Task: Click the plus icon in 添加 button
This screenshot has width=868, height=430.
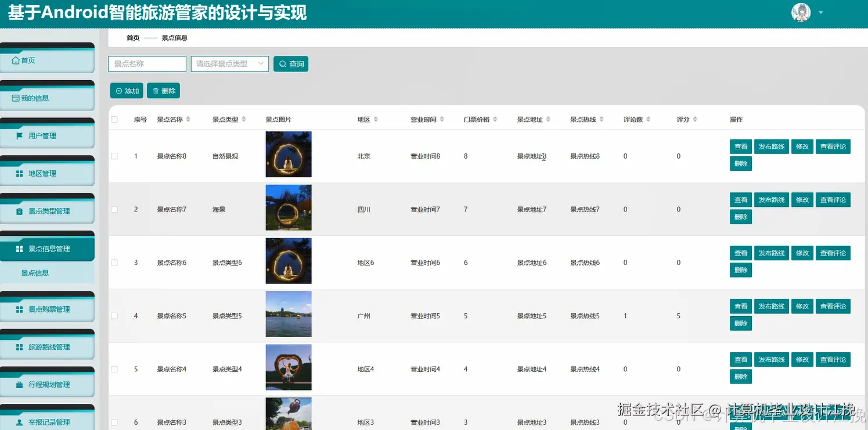Action: pos(119,91)
